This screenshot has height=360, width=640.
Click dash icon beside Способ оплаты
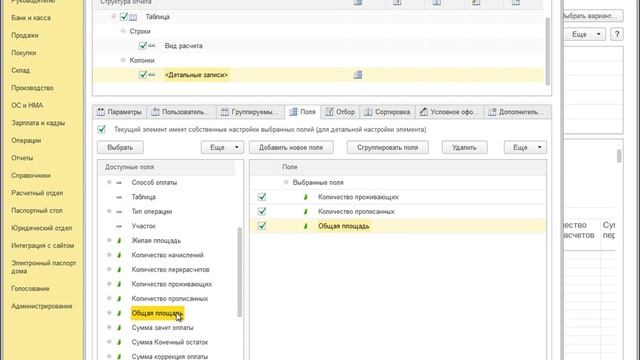click(119, 183)
